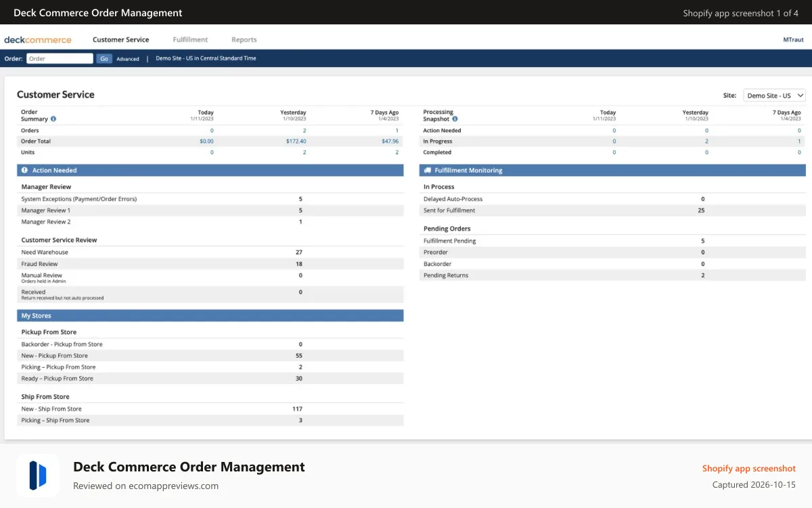Click the 7 Days Ago Units value 2

tap(397, 152)
